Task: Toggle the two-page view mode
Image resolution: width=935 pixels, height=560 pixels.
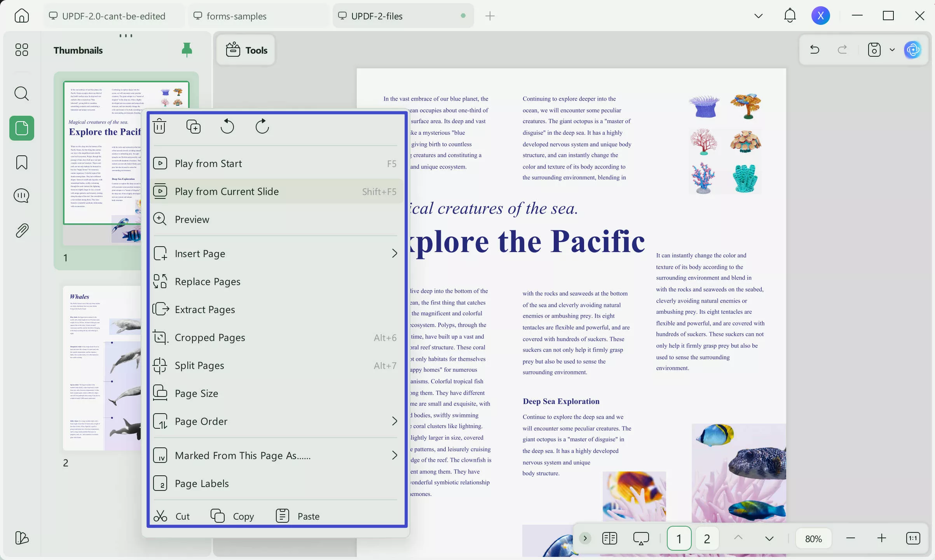Action: tap(609, 538)
